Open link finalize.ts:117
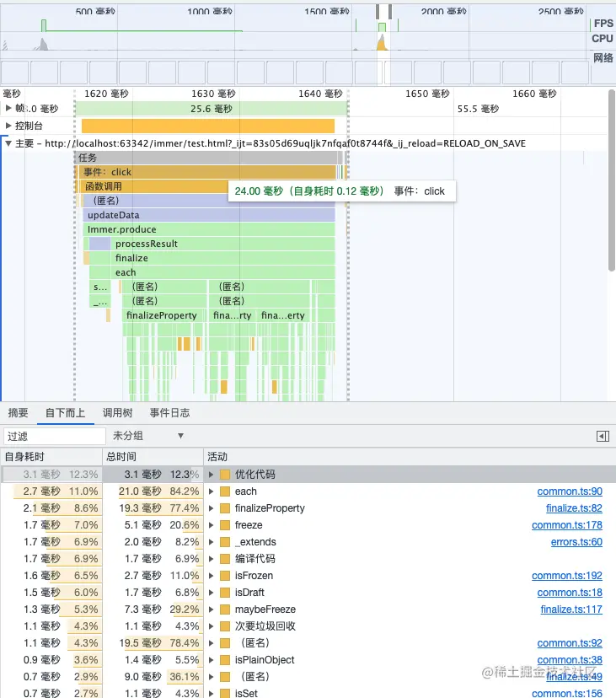This screenshot has width=616, height=698. (x=571, y=609)
